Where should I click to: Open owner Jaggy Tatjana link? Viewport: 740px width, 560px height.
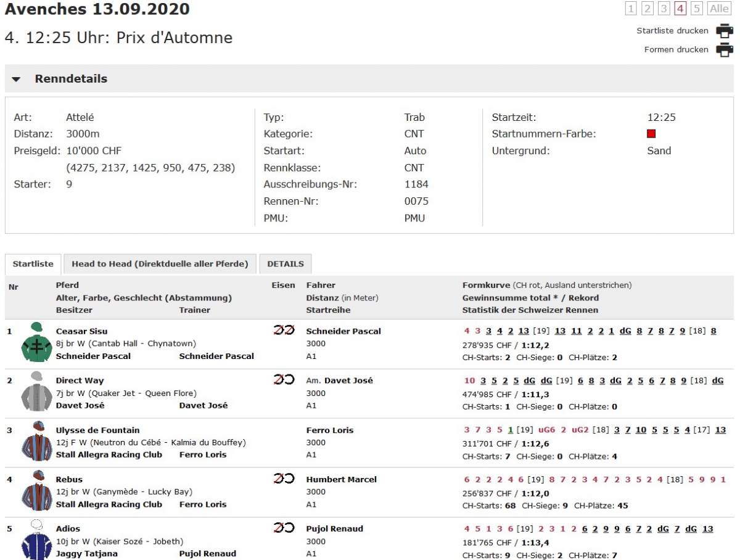pyautogui.click(x=86, y=553)
